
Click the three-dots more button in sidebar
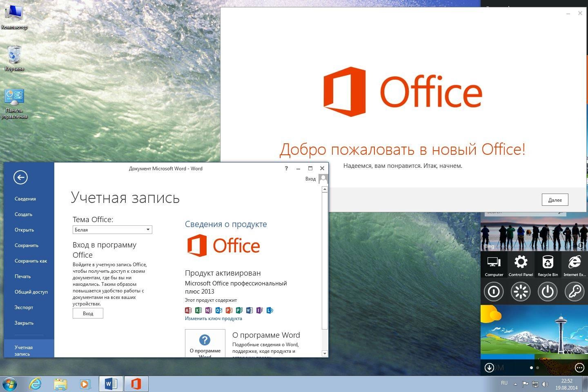point(579,367)
